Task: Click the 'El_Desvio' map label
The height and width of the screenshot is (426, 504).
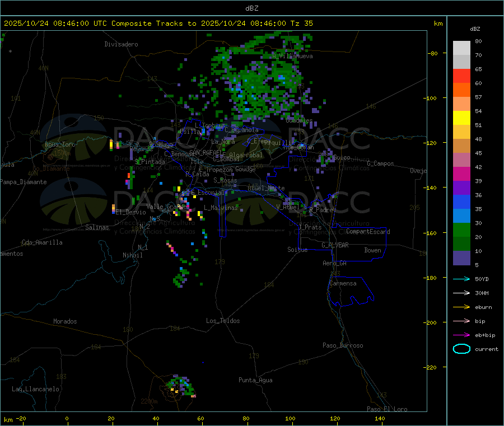Action: pyautogui.click(x=131, y=212)
